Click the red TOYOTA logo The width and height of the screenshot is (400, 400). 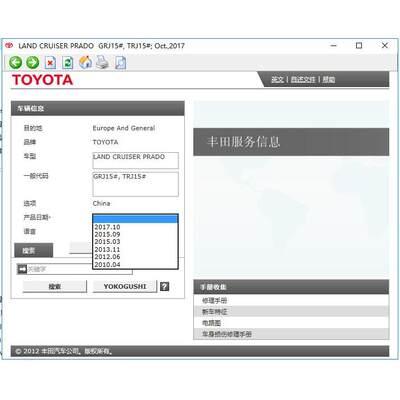(x=42, y=80)
